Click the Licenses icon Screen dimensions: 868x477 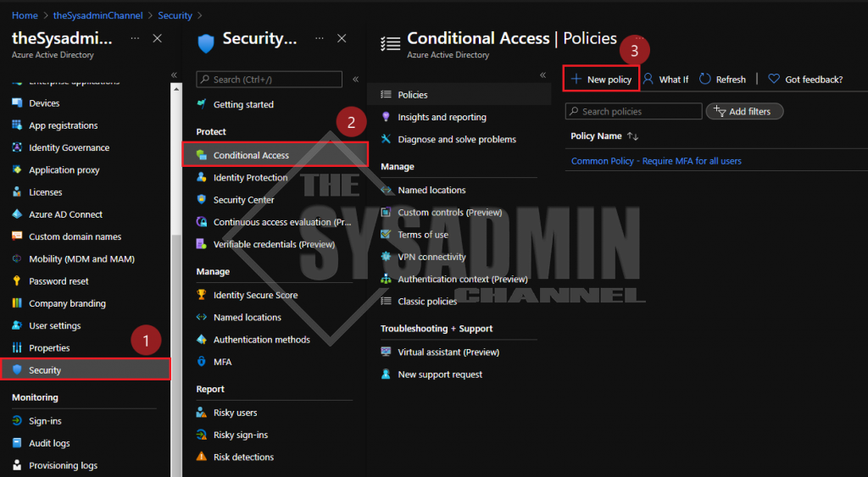click(x=17, y=192)
